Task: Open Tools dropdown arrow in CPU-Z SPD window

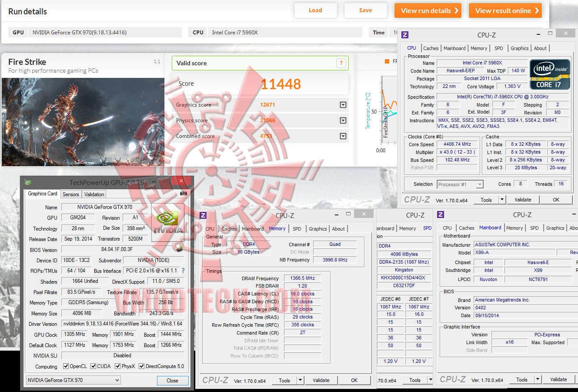Action: (x=431, y=380)
